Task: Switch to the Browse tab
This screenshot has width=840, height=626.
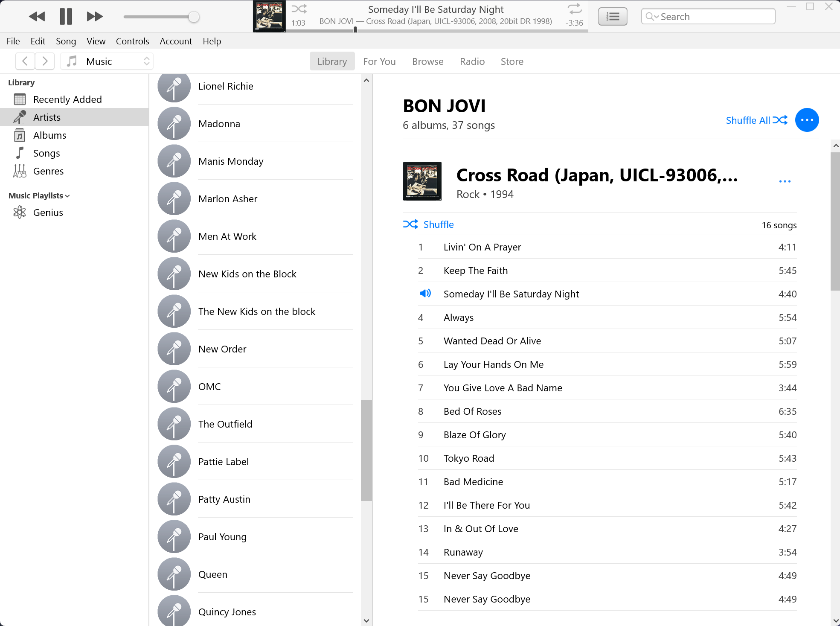Action: 427,61
